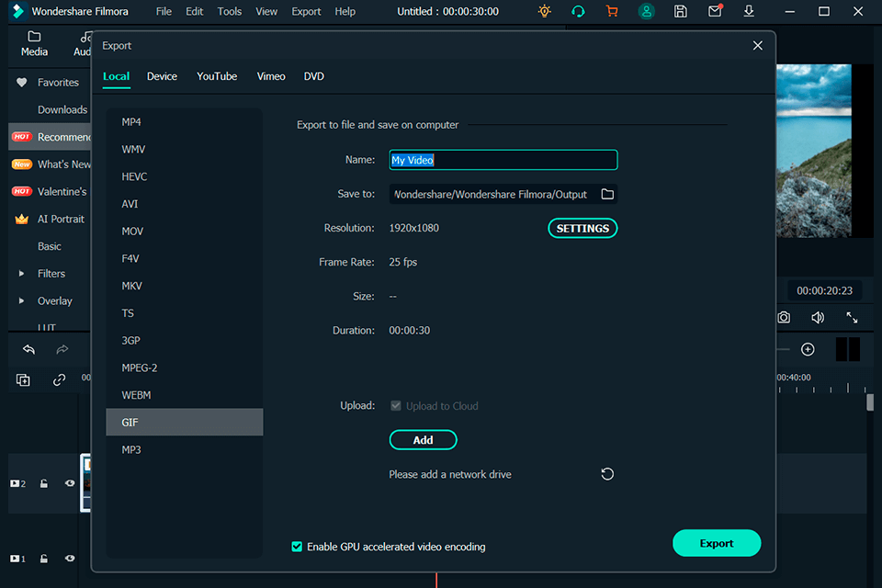
Task: Click the timeline vertical scrollbar
Action: point(870,401)
